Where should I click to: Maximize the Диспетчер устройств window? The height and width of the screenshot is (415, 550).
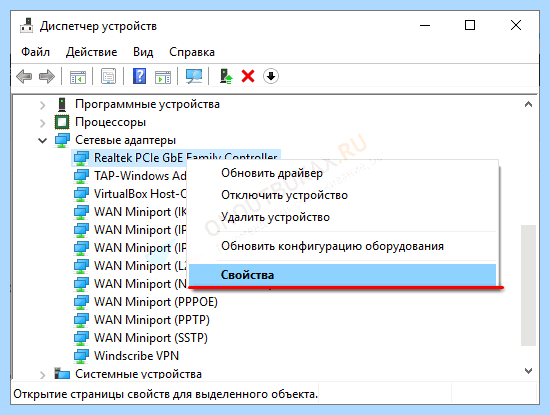(x=470, y=25)
